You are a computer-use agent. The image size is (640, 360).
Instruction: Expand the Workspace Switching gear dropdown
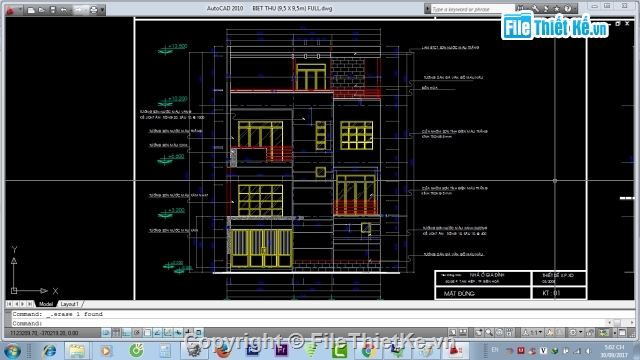[x=576, y=333]
